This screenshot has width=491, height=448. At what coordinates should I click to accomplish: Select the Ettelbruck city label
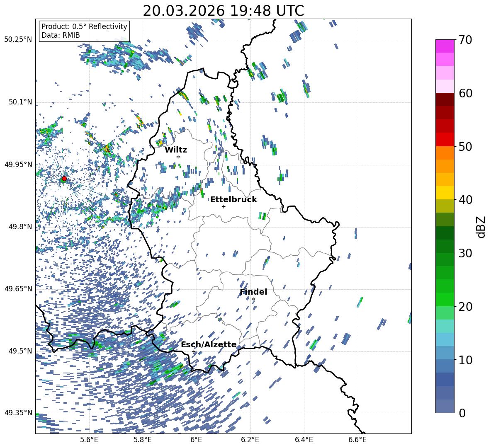coord(233,199)
